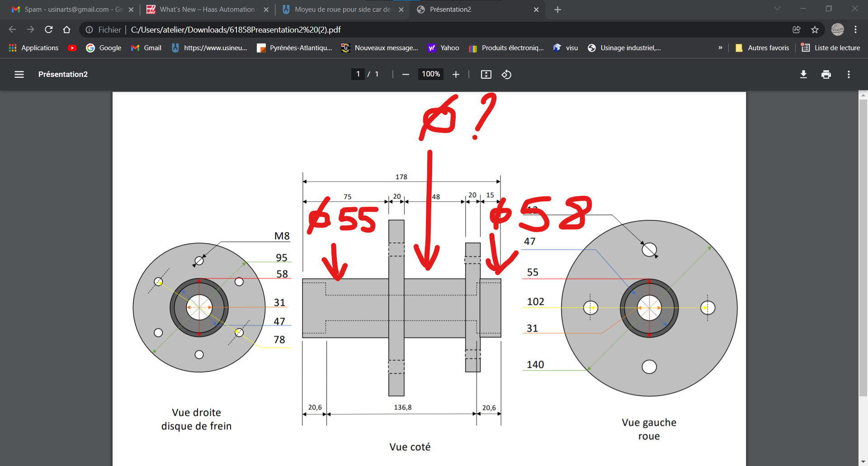This screenshot has width=868, height=466.
Task: Click the address bar URL
Action: click(x=236, y=29)
